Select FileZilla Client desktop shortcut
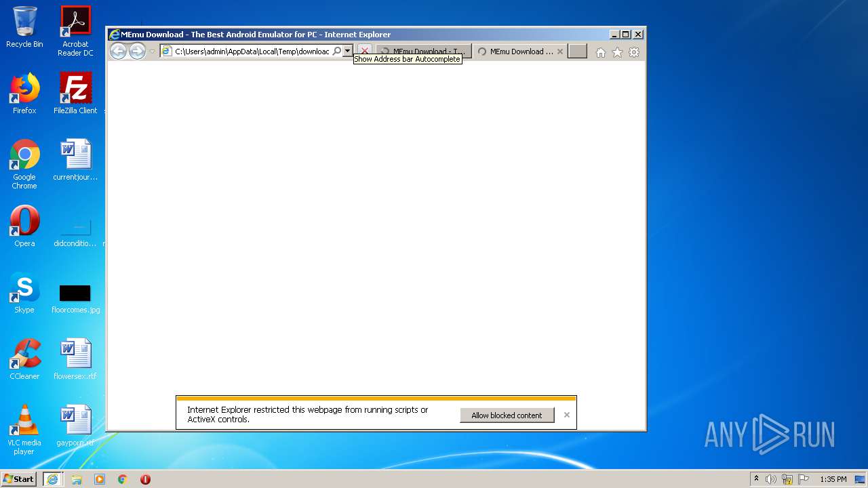 (x=75, y=94)
